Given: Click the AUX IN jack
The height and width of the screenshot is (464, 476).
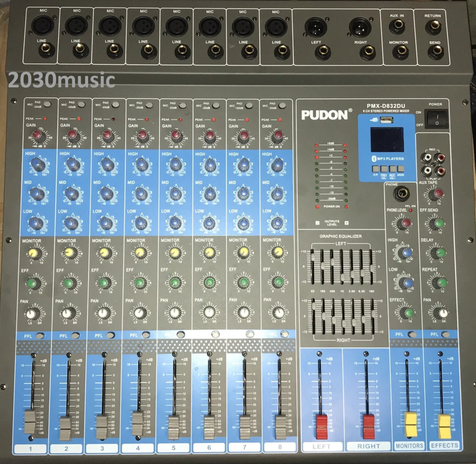Looking at the screenshot, I should (x=397, y=26).
